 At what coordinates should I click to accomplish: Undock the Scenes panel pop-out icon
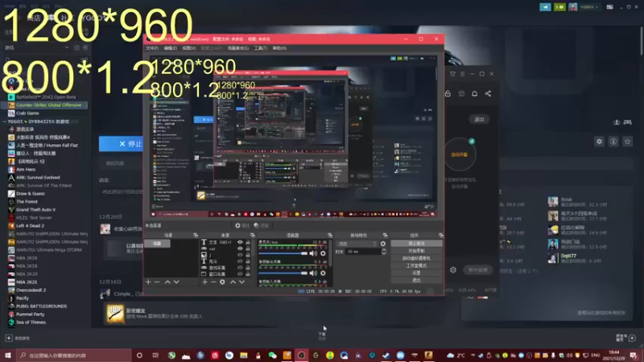(196, 235)
